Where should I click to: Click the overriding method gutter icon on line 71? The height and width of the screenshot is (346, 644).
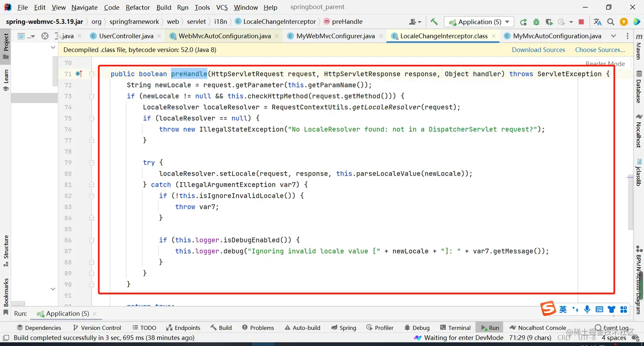click(x=79, y=74)
